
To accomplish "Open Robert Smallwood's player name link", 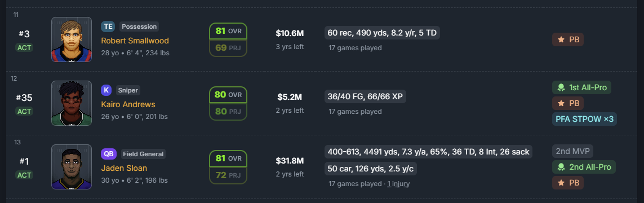I will 135,41.
